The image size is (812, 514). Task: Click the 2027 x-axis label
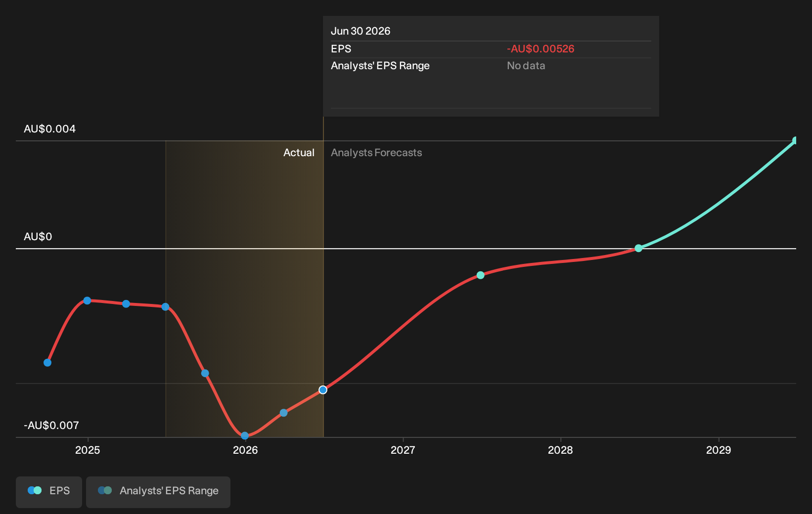(x=403, y=450)
